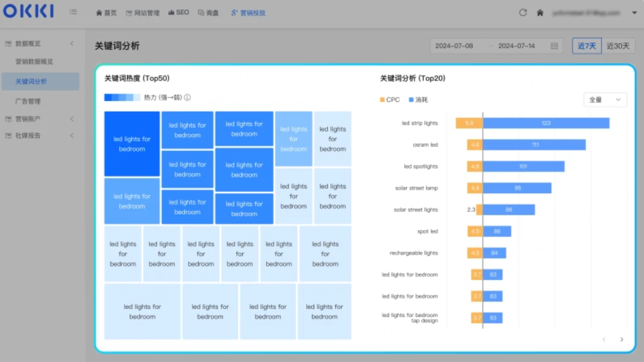Click the info icon next to 热力 legend
644x362 pixels.
point(187,98)
